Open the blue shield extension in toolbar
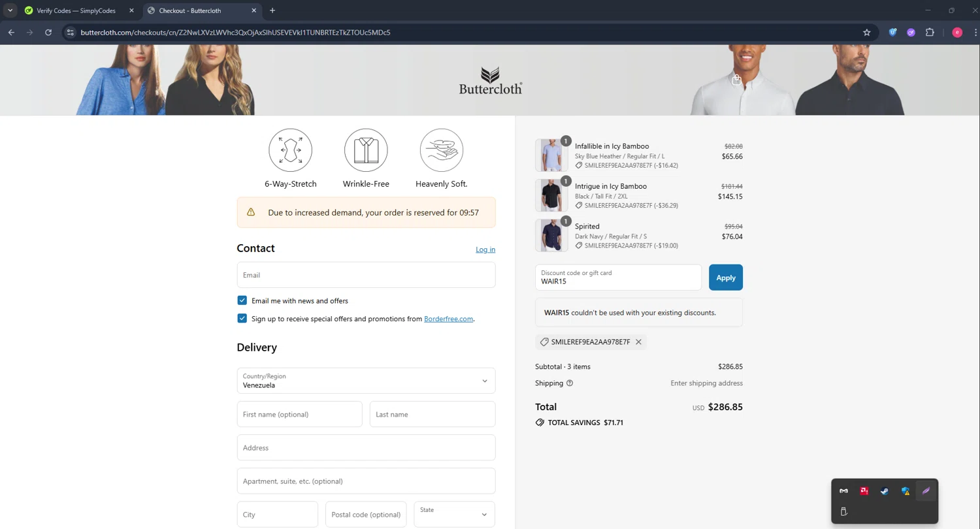The image size is (980, 529). point(892,32)
